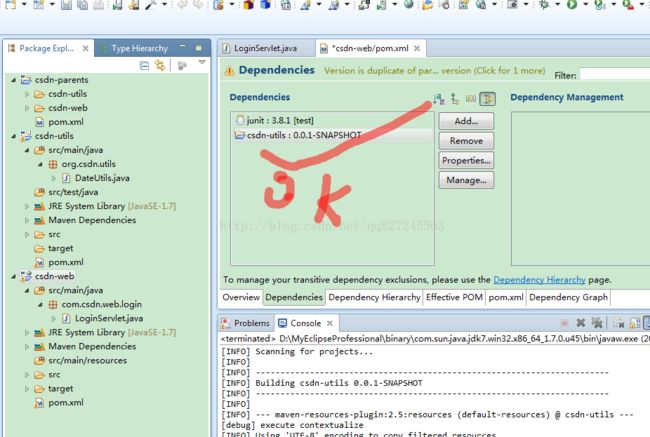Toggle Link with Editor in Package Explorer
The width and height of the screenshot is (650, 437).
[x=160, y=66]
